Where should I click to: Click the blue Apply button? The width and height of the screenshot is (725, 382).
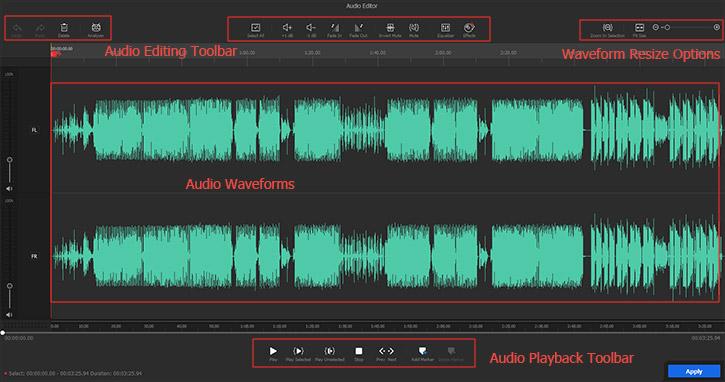694,371
